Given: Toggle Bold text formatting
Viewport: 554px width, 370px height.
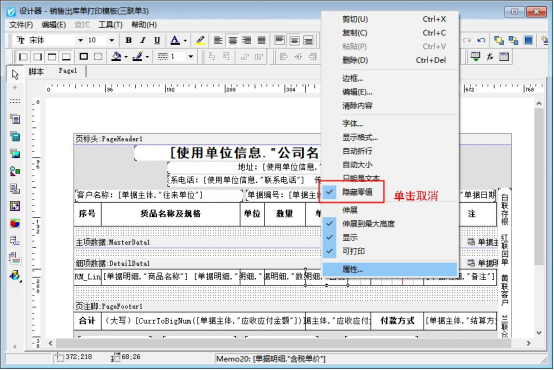Looking at the screenshot, I should pos(129,40).
